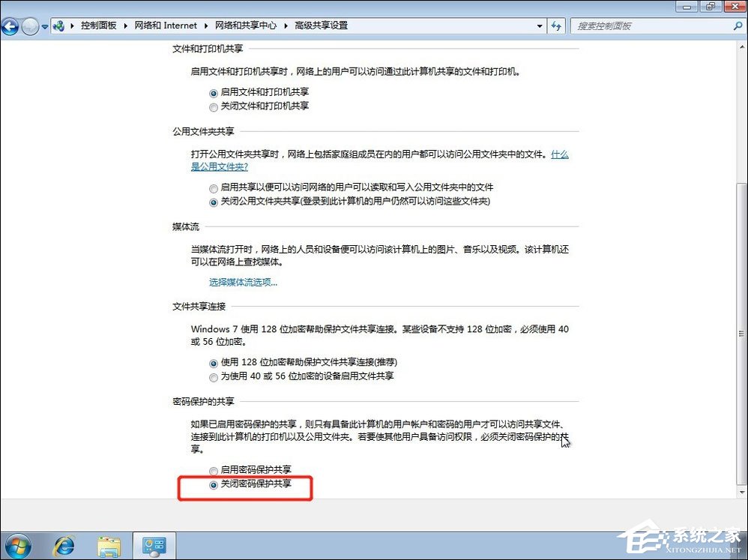Open the address bar history dropdown

539,25
